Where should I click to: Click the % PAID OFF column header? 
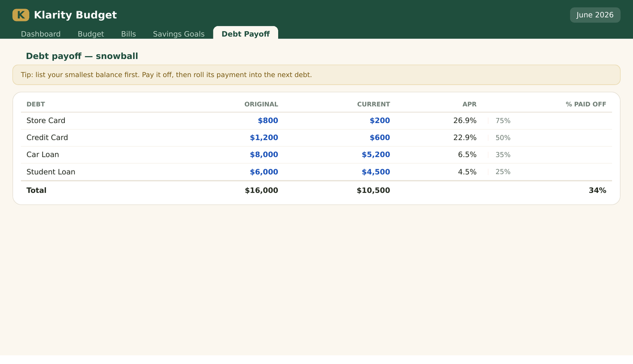[586, 104]
